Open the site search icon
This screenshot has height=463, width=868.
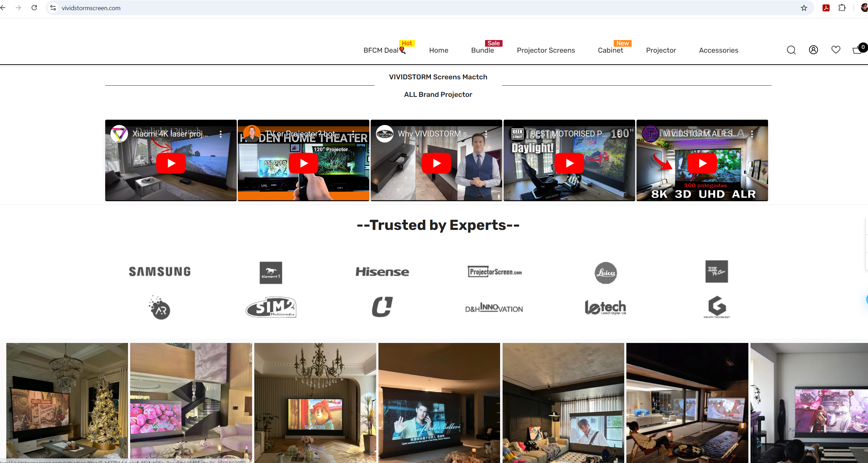791,50
